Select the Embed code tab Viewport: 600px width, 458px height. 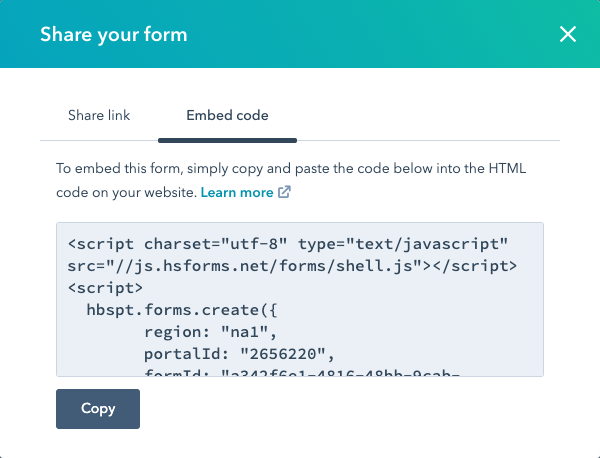tap(227, 116)
